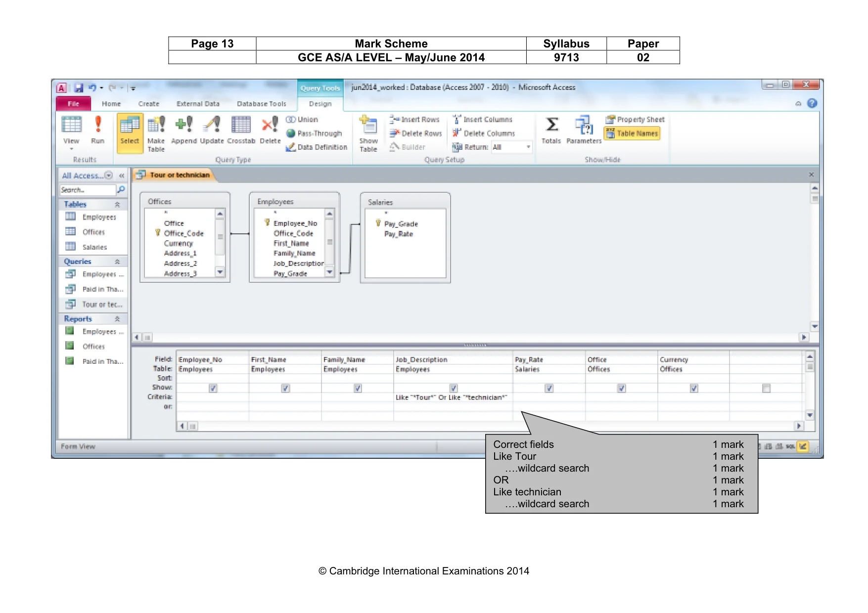Choose Pass-Through query option
The height and width of the screenshot is (613, 868).
pyautogui.click(x=314, y=133)
